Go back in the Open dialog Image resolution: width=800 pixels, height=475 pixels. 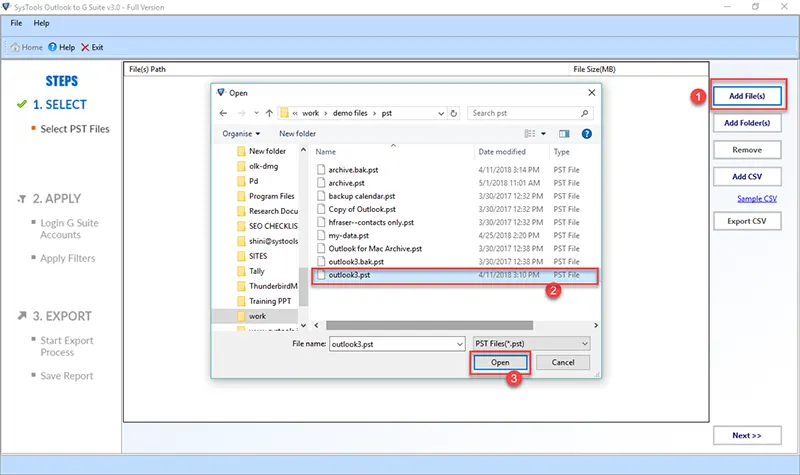[223, 113]
